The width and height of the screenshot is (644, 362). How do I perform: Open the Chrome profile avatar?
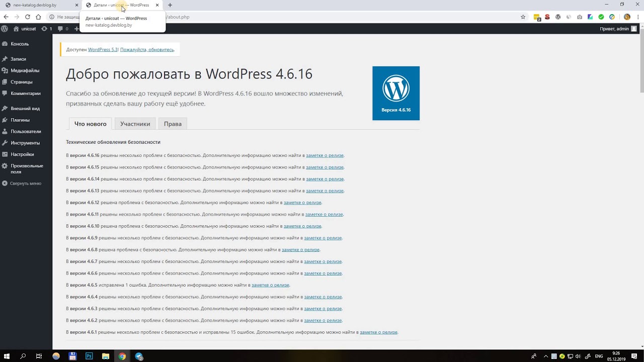[627, 17]
